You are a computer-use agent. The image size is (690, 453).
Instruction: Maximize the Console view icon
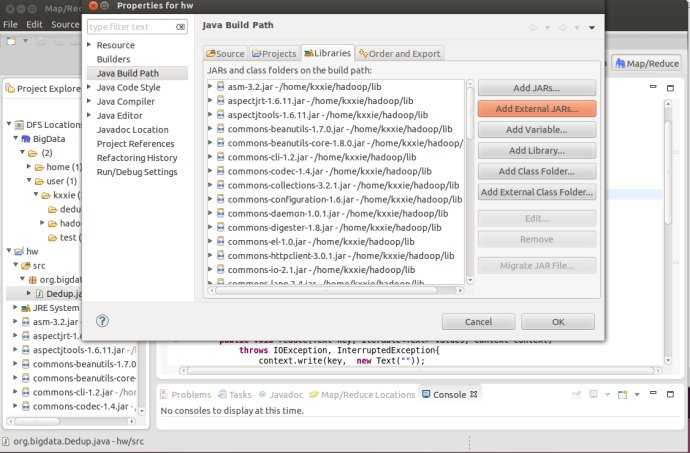(x=670, y=394)
